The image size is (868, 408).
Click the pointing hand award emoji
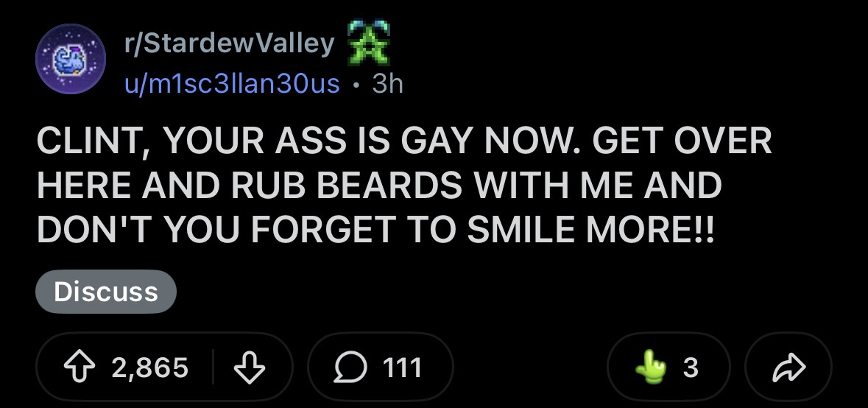point(649,367)
